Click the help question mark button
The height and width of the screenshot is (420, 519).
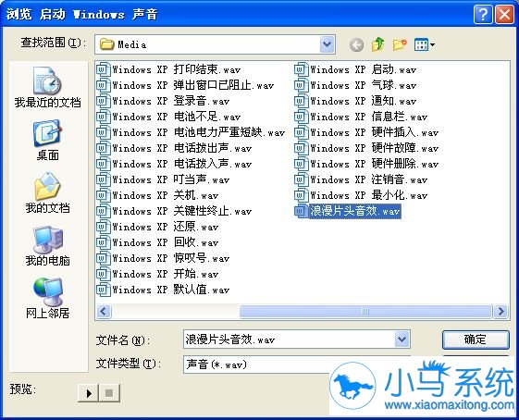[x=483, y=14]
